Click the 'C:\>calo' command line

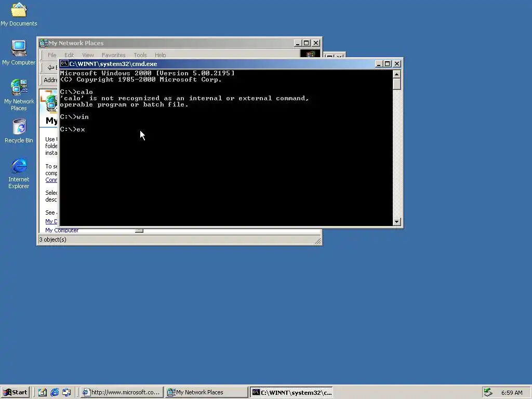76,92
